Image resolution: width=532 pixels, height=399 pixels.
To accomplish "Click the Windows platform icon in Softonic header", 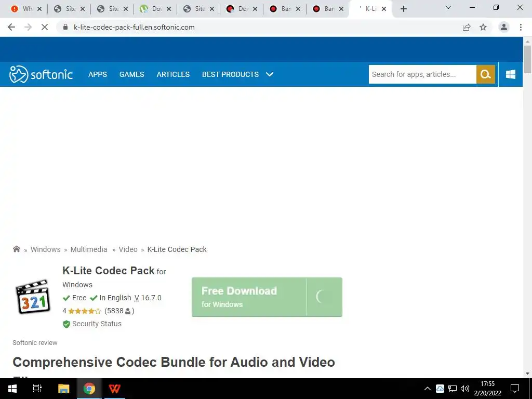I will [510, 74].
